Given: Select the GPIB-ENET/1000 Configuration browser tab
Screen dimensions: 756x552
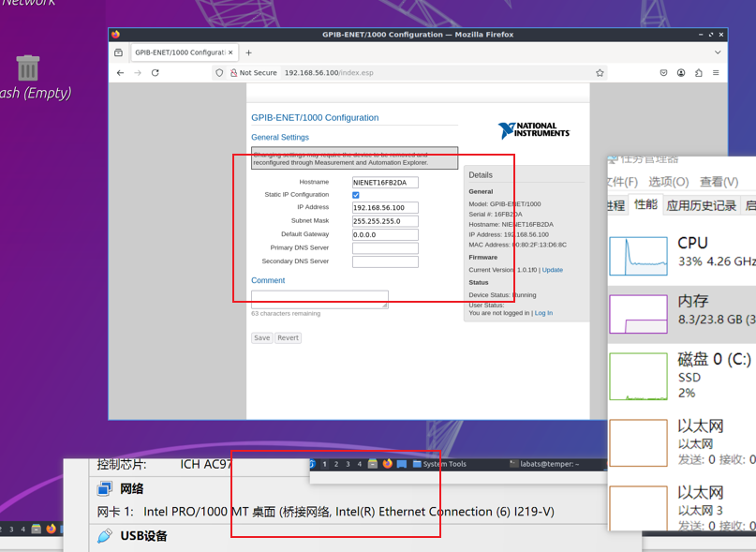Looking at the screenshot, I should (180, 52).
